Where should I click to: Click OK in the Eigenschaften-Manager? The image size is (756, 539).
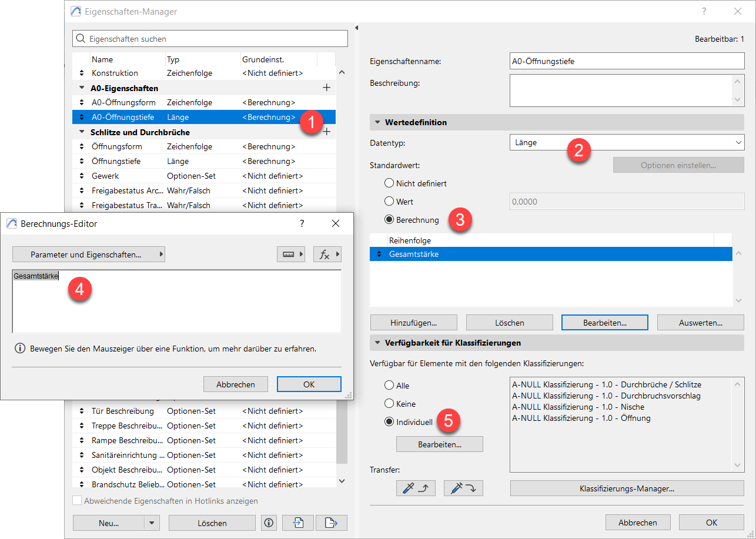(x=711, y=522)
